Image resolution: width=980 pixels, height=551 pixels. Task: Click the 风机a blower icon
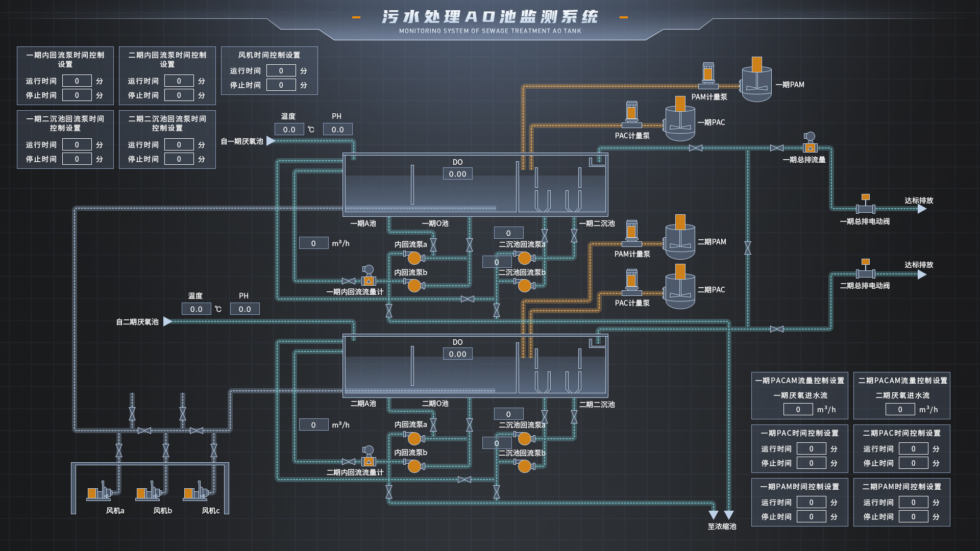[x=100, y=492]
